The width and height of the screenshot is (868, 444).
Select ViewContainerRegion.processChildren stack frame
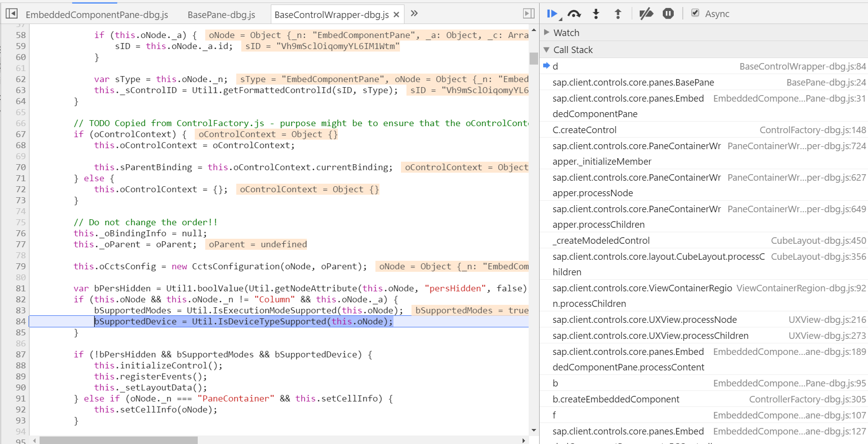(x=642, y=296)
